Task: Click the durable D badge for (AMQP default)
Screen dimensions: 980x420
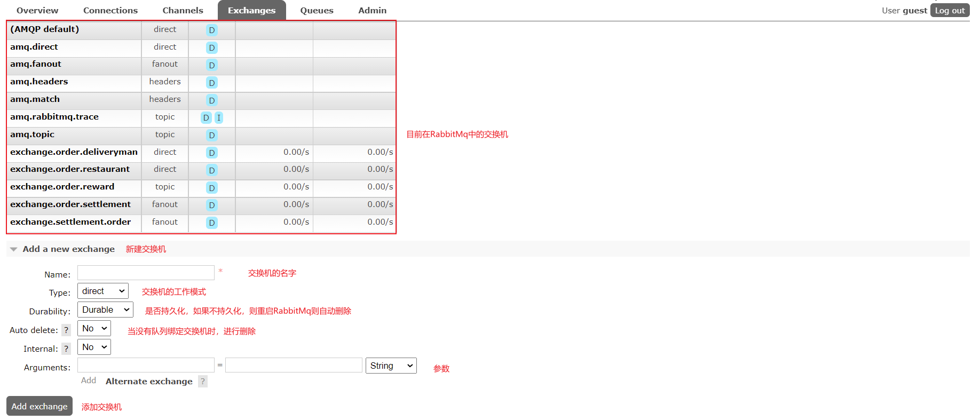Action: 212,30
